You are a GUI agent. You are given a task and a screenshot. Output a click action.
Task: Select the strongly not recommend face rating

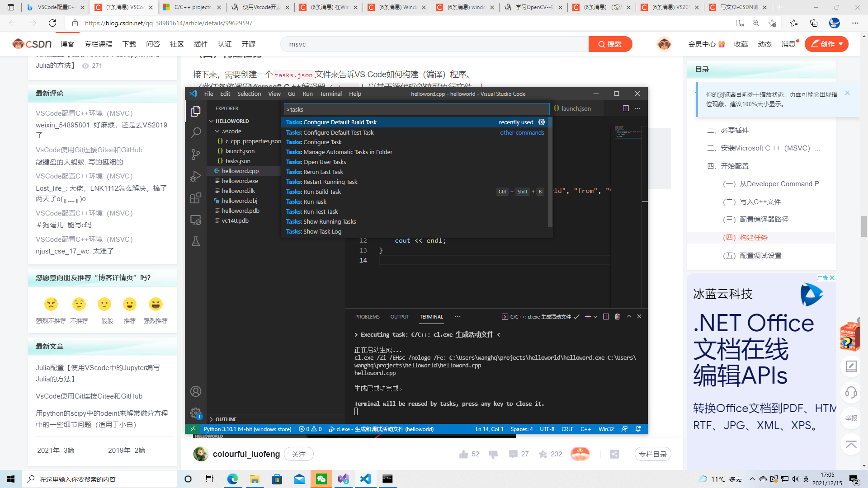point(51,304)
